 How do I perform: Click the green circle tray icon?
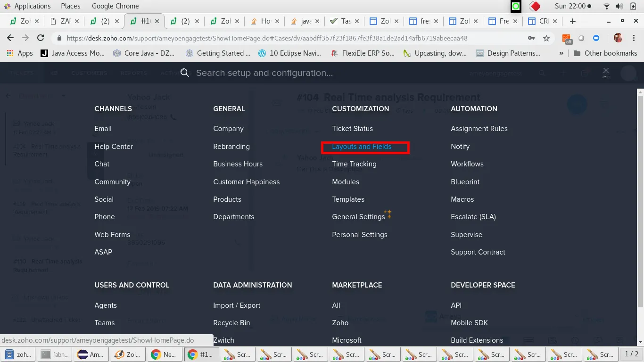coord(516,6)
